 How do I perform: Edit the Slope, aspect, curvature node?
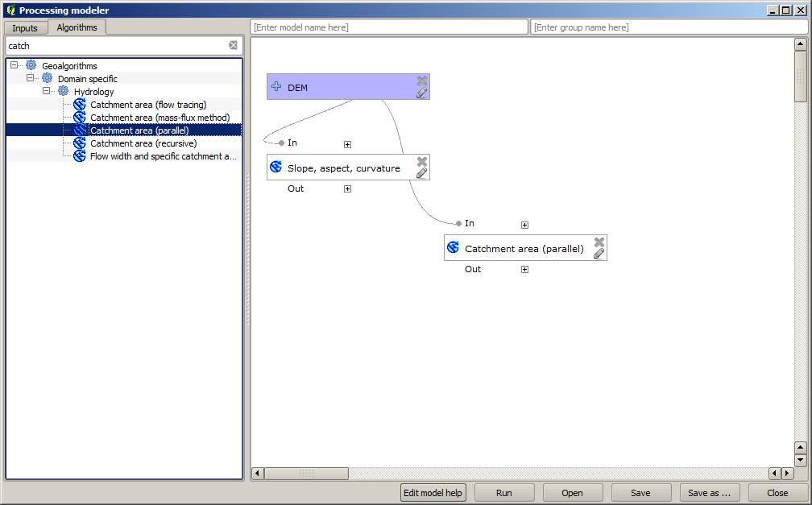tap(421, 173)
